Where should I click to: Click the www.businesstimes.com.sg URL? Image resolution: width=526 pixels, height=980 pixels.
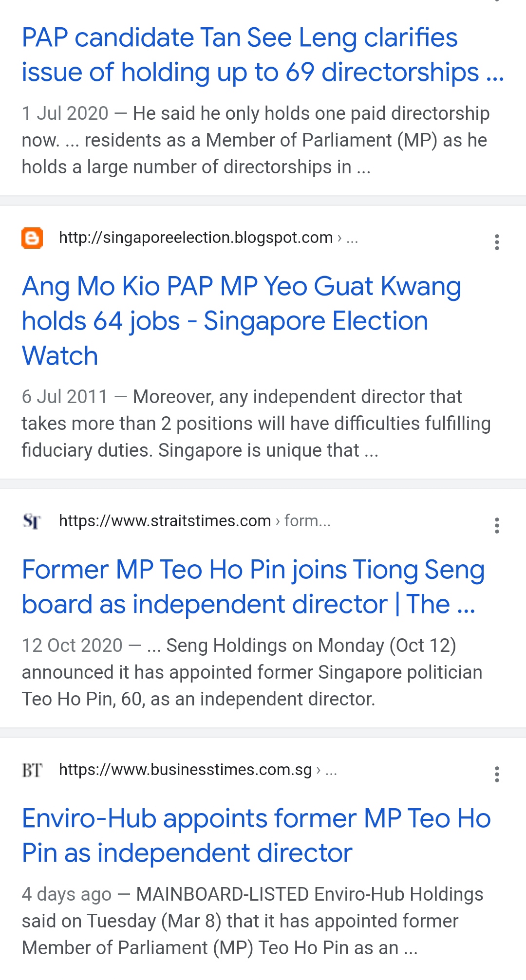tap(185, 770)
